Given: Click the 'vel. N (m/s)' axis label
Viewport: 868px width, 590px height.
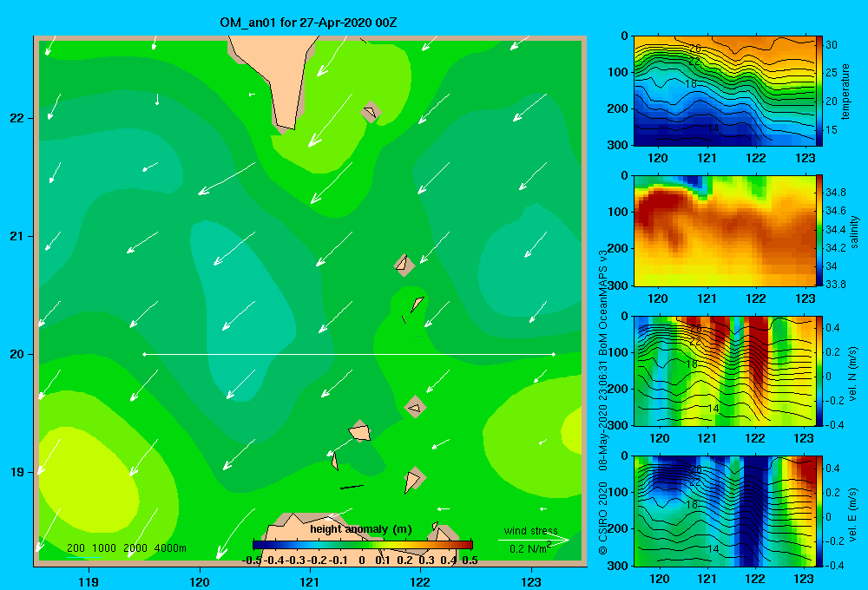Looking at the screenshot, I should pos(853,374).
